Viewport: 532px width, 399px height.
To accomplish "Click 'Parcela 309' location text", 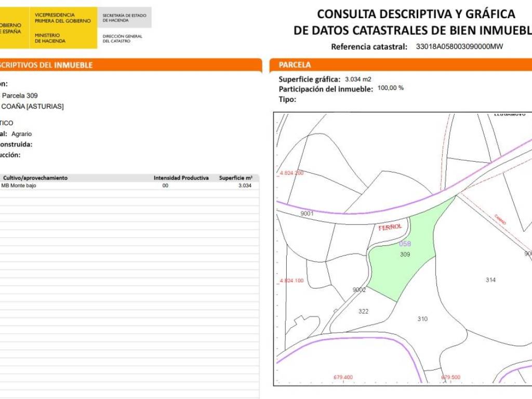I will point(20,96).
